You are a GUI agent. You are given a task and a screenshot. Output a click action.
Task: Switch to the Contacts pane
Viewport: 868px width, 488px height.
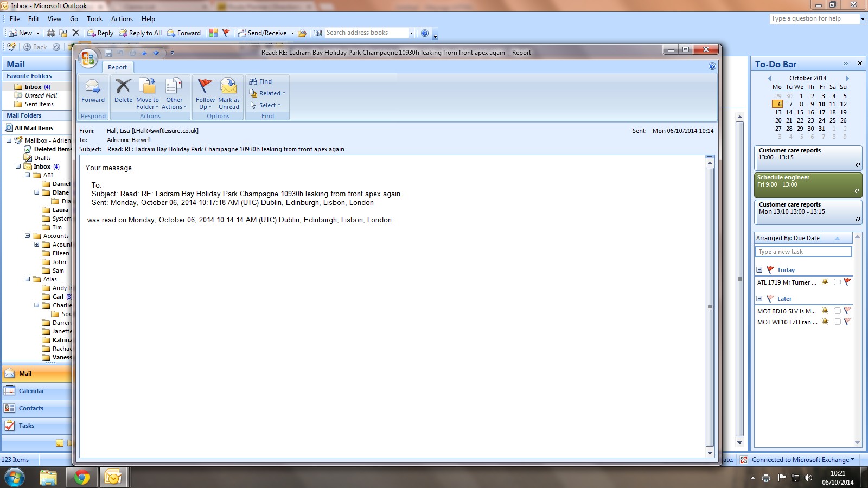click(37, 408)
